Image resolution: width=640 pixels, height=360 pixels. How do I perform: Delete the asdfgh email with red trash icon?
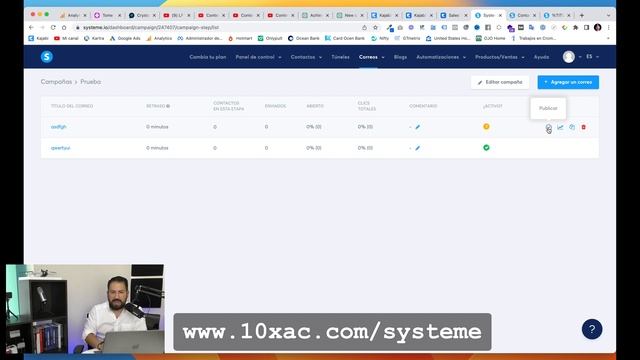pyautogui.click(x=584, y=127)
